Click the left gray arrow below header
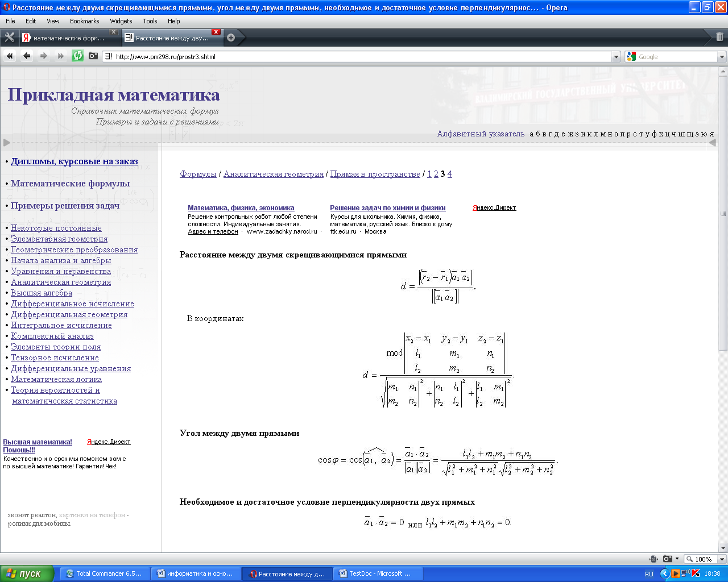Screen dimensions: 728x582 pyautogui.click(x=7, y=143)
